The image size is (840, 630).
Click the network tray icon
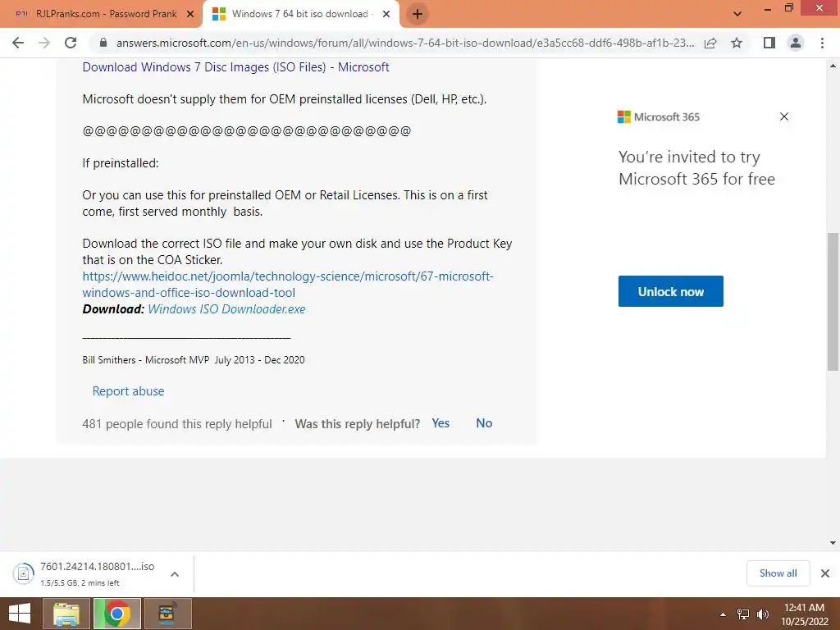pos(743,614)
